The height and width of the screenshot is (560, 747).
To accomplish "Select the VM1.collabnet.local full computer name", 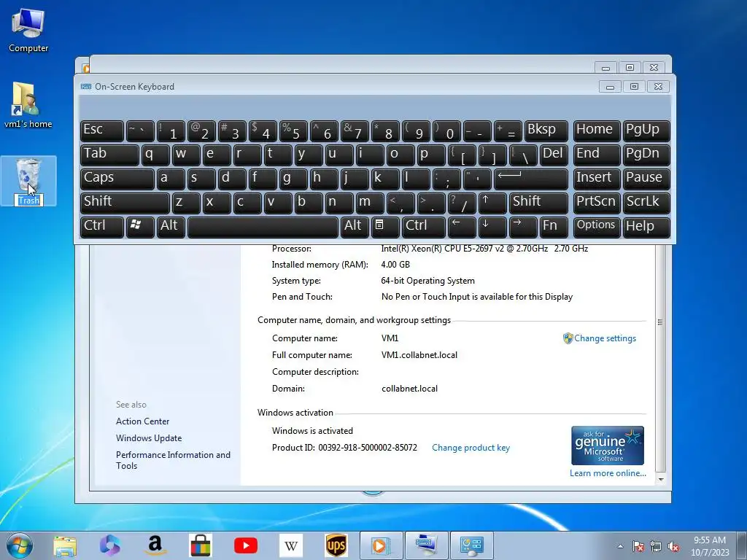I will coord(419,355).
